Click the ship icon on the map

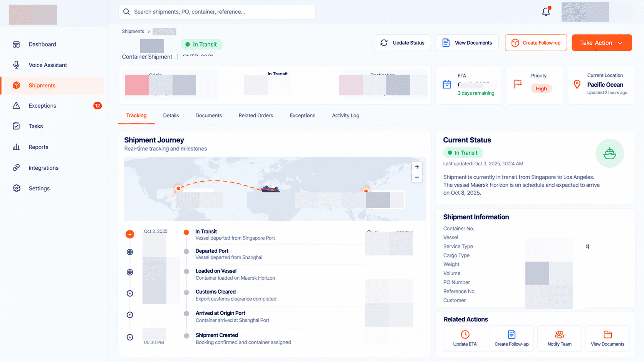pos(270,189)
